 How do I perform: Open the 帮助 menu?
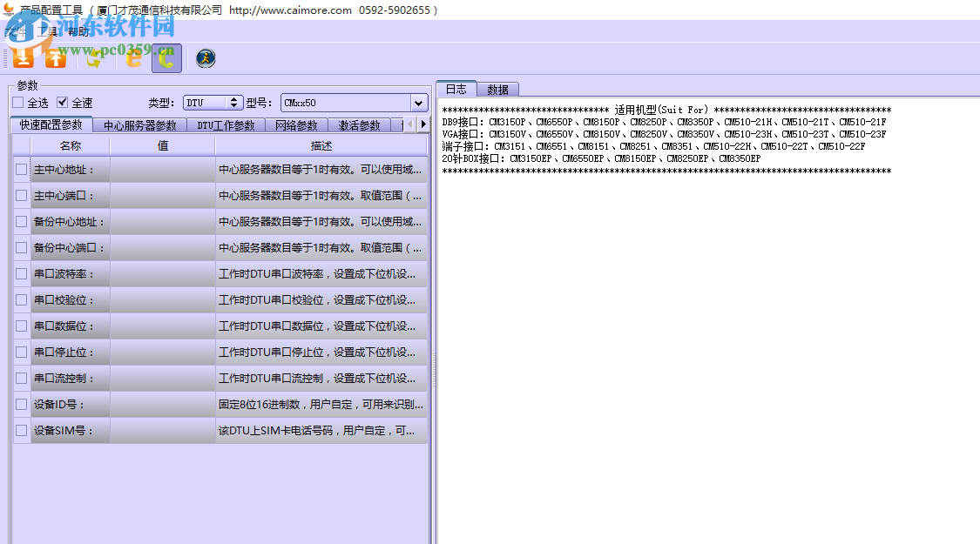click(x=77, y=30)
